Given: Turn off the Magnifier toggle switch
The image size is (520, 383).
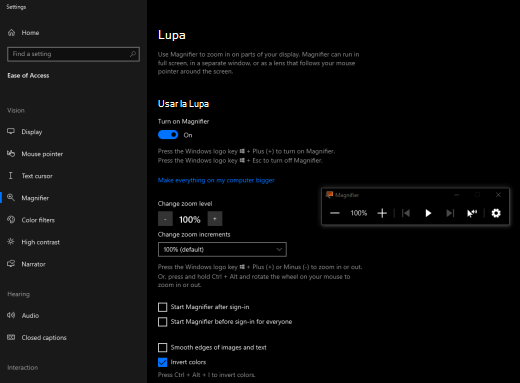Looking at the screenshot, I should coord(168,135).
